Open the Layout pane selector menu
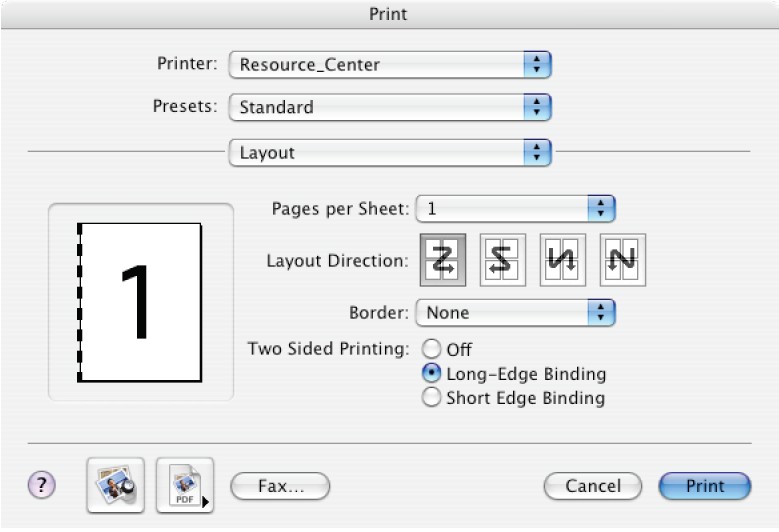The image size is (779, 532). coord(390,152)
